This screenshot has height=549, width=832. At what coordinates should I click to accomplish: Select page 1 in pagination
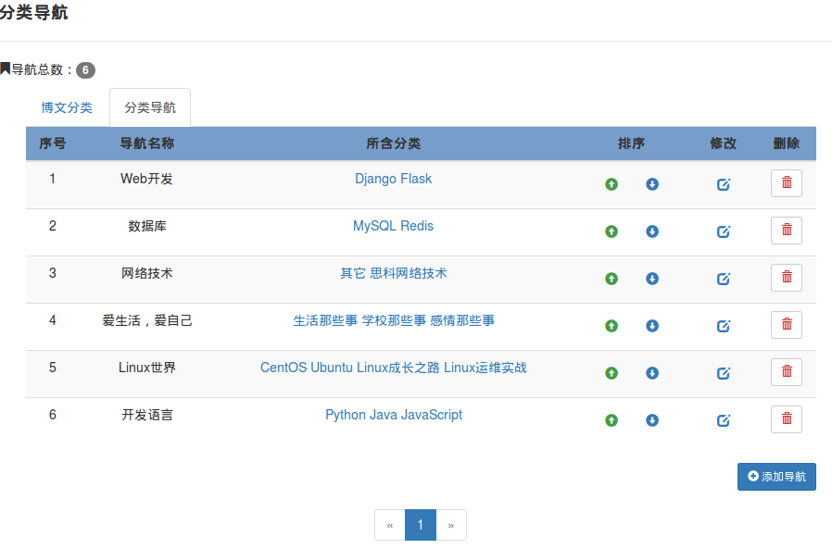[x=420, y=525]
